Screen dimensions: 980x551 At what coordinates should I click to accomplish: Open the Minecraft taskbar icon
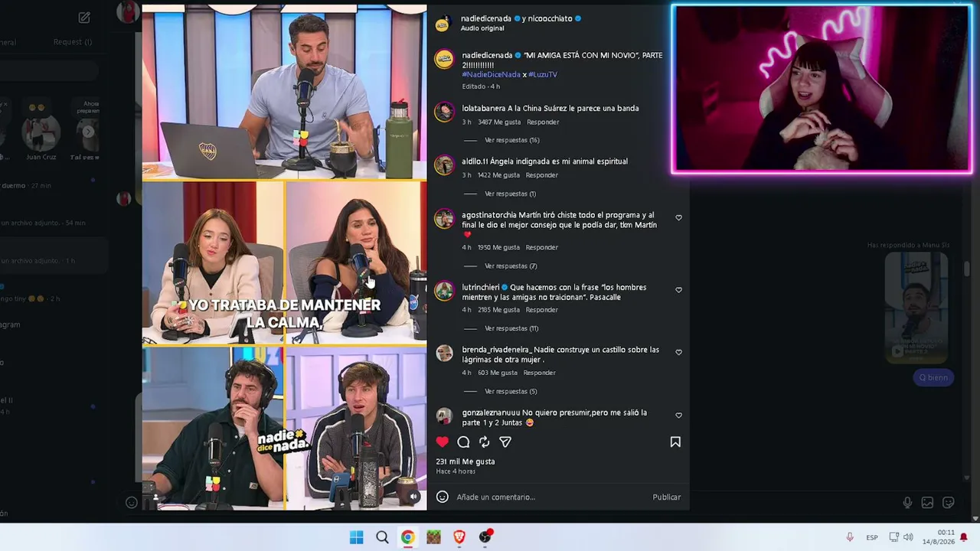click(x=433, y=537)
